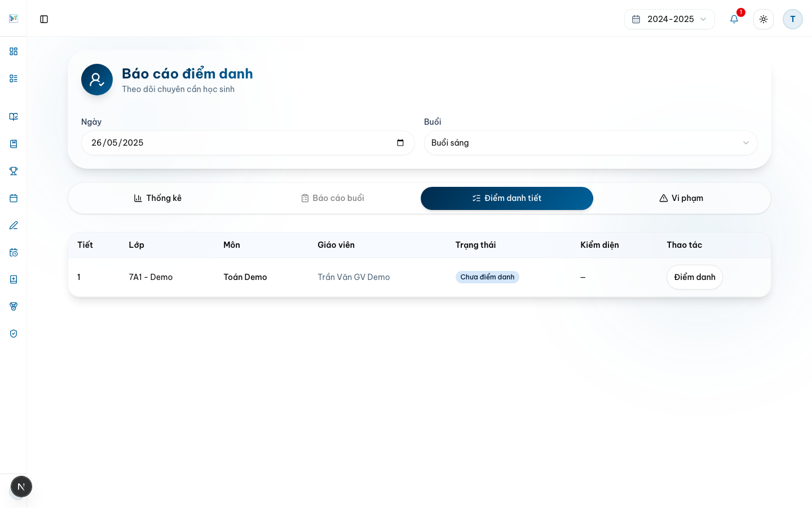Click the Điểm danh button for 7A1

[695, 277]
